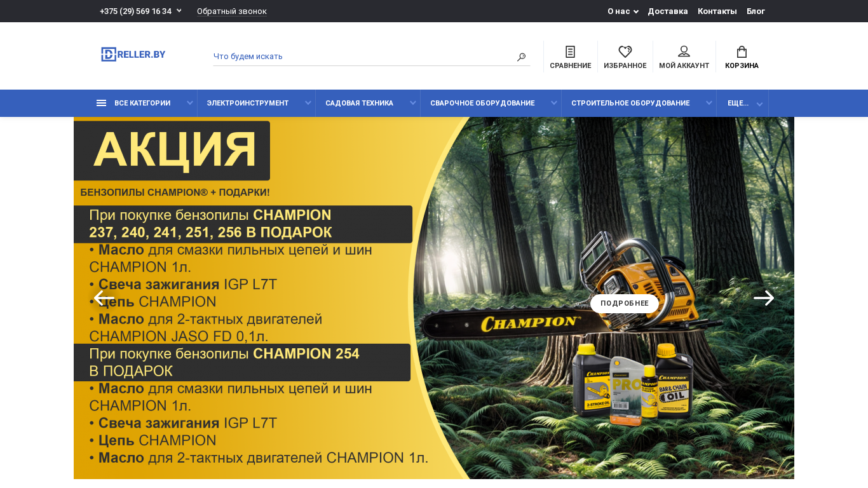Click the Сравнение label
Image resolution: width=868 pixels, height=488 pixels.
pos(571,66)
